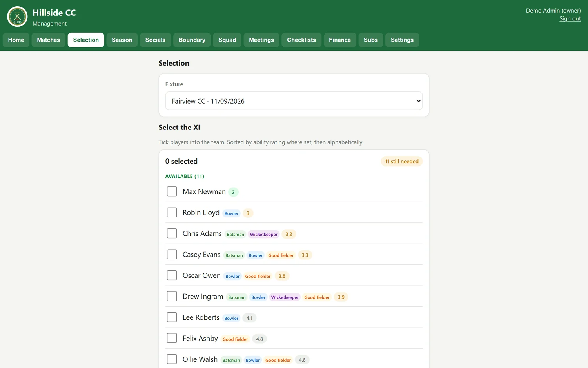Open the Season tab
Viewport: 588px width, 368px height.
point(122,40)
